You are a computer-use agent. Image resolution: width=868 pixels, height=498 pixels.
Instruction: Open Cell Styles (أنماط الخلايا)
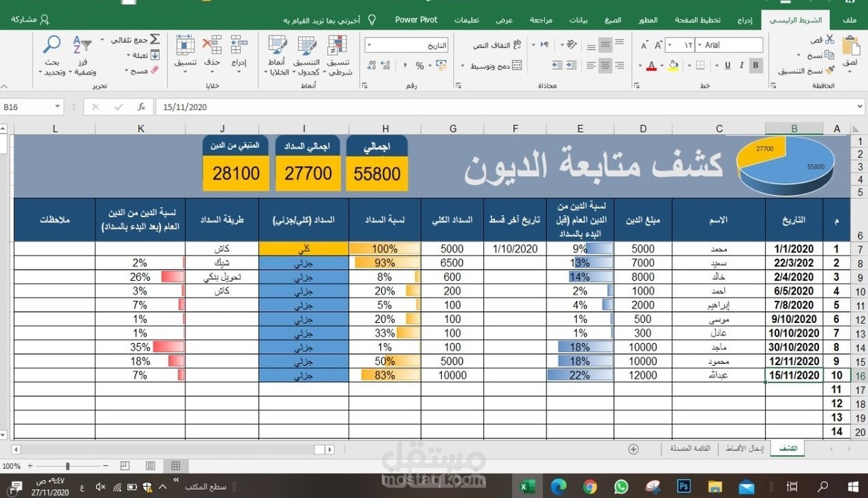[x=277, y=55]
